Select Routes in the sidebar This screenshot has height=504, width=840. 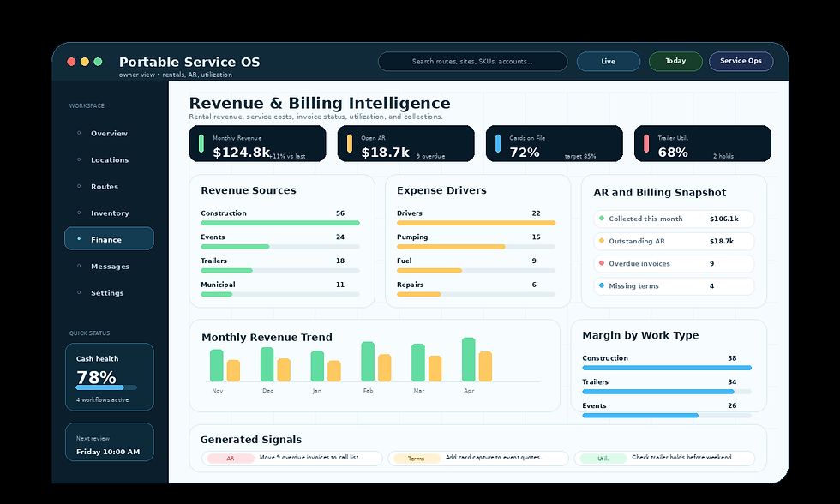coord(109,186)
